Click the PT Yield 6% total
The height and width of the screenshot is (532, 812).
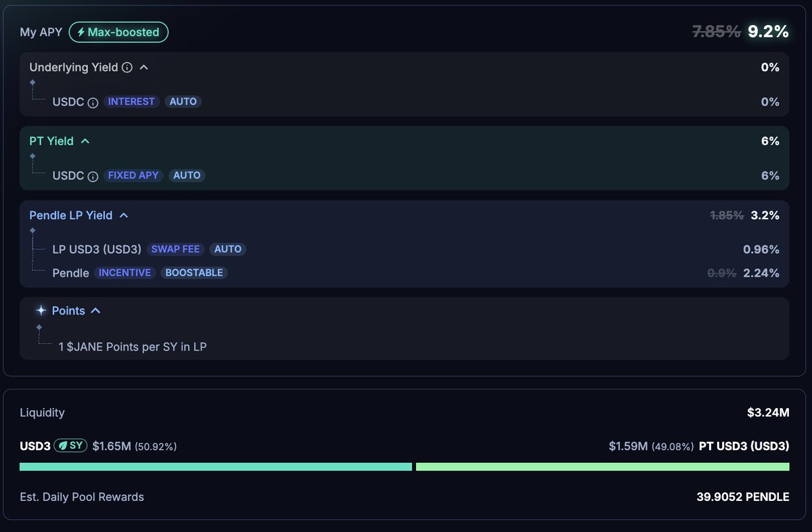(x=770, y=141)
